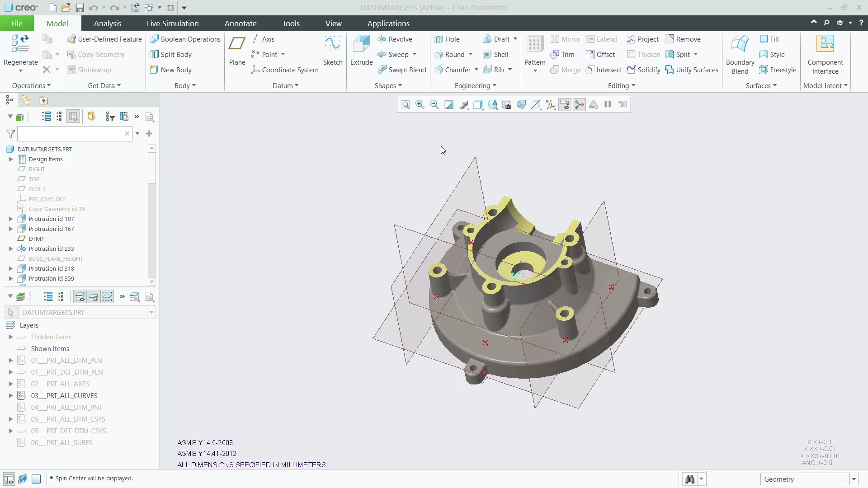Toggle Annotation display filter

[x=565, y=105]
